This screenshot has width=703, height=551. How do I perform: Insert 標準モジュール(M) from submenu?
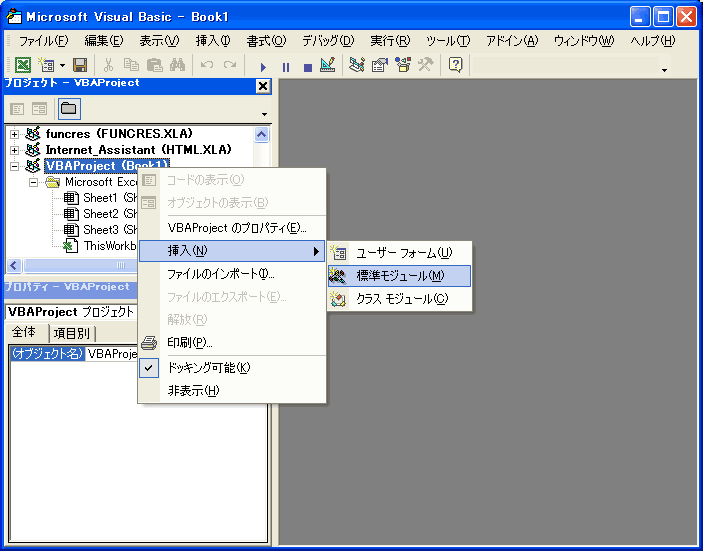tap(399, 276)
